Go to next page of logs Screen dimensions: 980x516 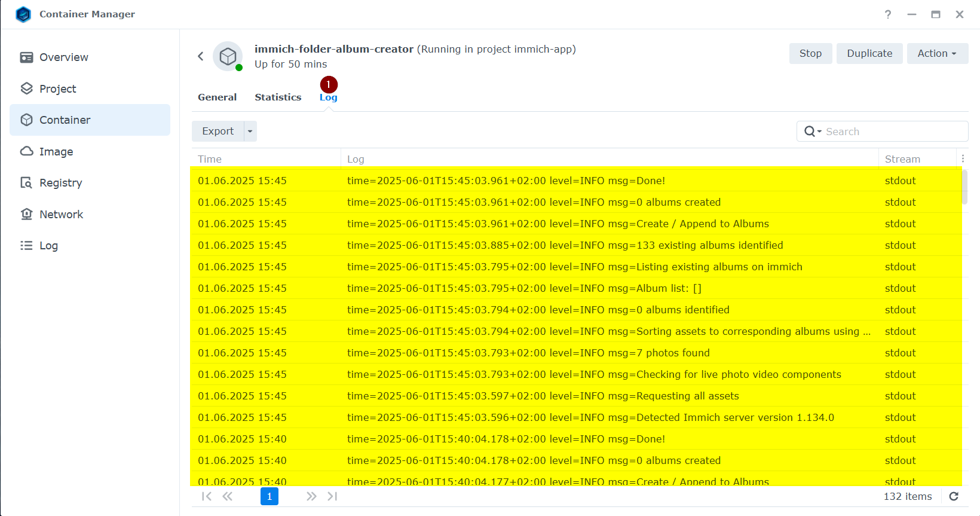(311, 496)
